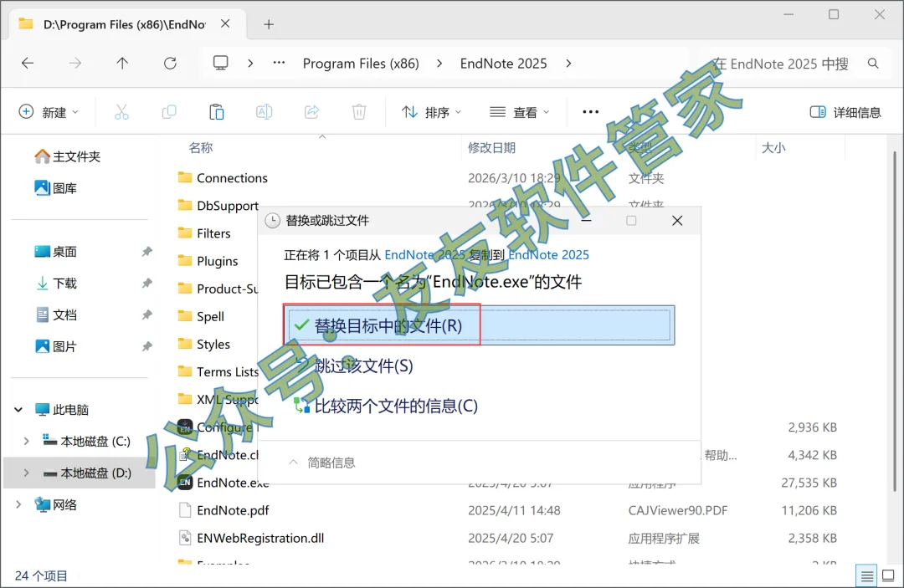This screenshot has width=904, height=588.
Task: Switch to details list view icon
Action: [866, 575]
